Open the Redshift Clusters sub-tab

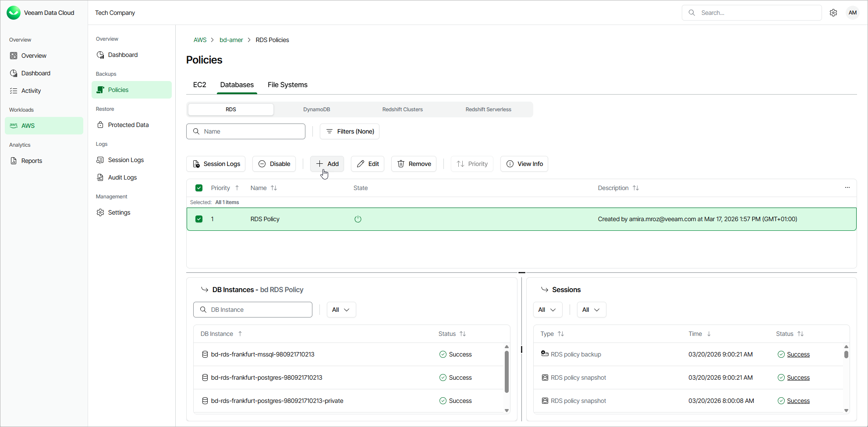pos(403,109)
